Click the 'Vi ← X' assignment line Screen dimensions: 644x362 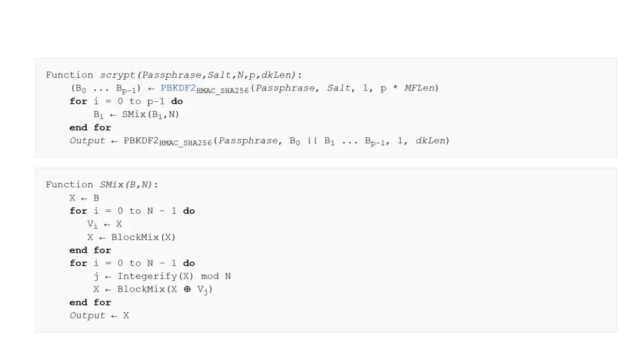pos(104,224)
